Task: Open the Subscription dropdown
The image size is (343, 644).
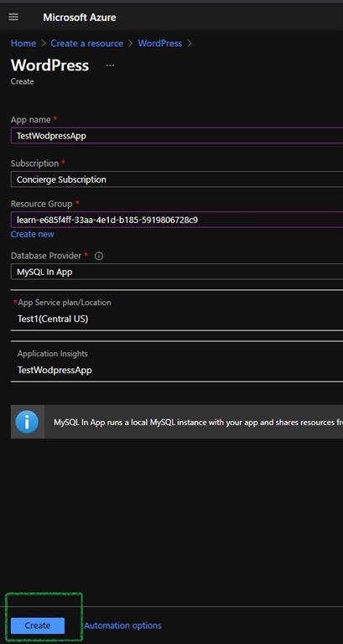Action: 177,179
